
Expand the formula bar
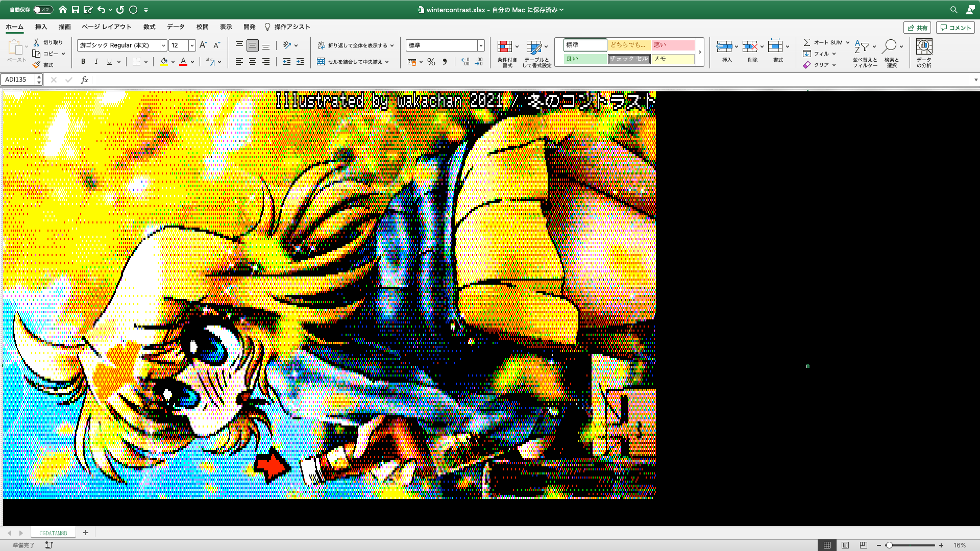[x=976, y=80]
